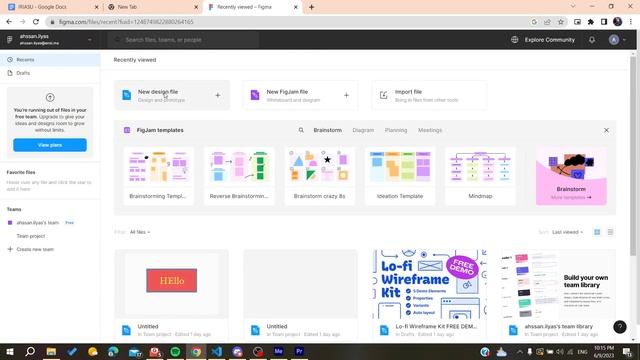Select the Meetings templates tab
640x360 pixels.
coord(430,130)
